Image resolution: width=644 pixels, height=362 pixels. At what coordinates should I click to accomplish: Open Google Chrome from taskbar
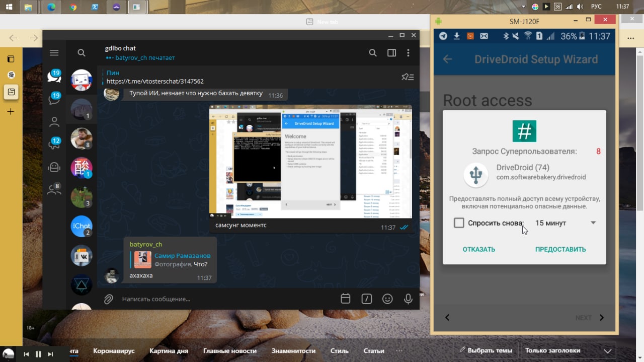coord(73,7)
